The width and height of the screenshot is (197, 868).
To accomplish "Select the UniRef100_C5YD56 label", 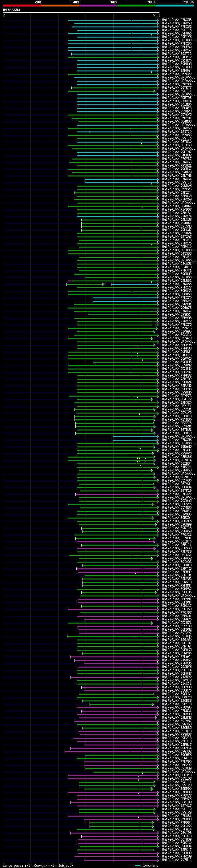I will 177,135.
